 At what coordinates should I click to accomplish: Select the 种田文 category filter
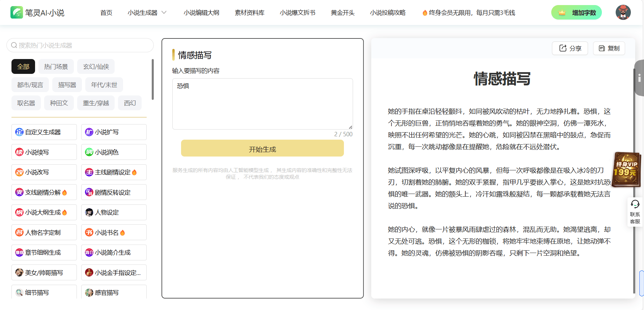tap(59, 103)
